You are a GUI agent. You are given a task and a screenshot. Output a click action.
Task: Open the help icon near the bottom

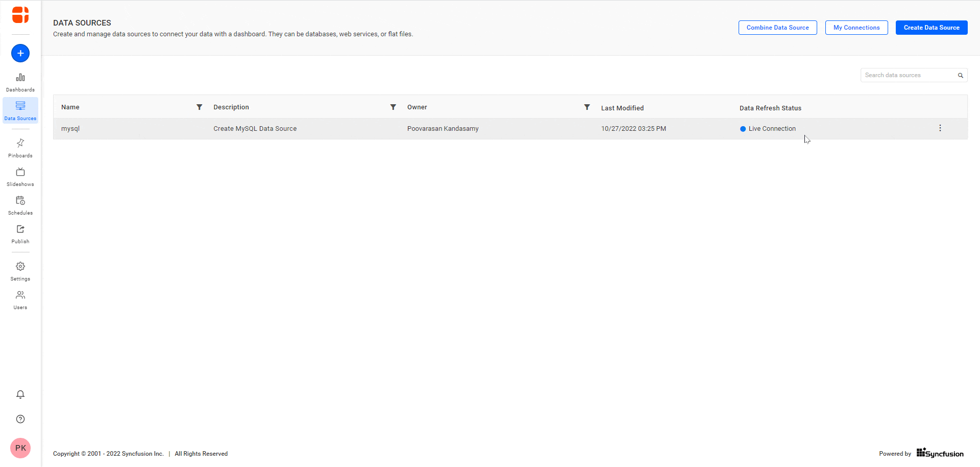coord(20,419)
